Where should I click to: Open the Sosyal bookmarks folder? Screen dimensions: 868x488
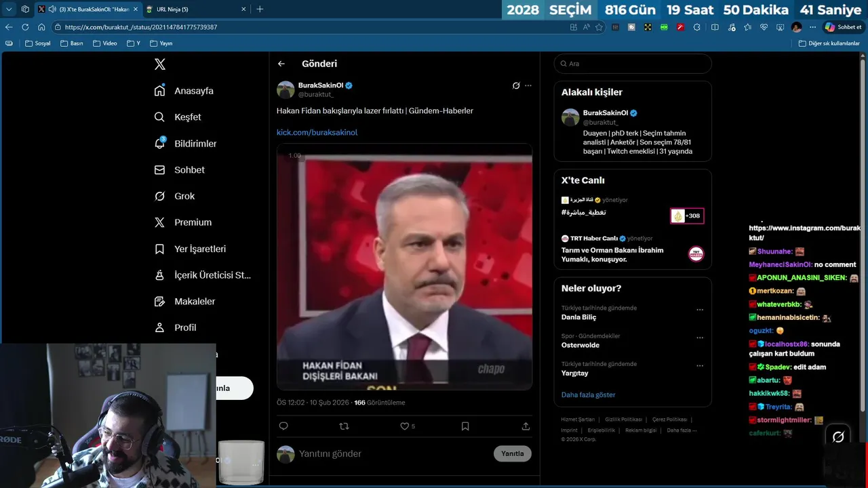(38, 43)
